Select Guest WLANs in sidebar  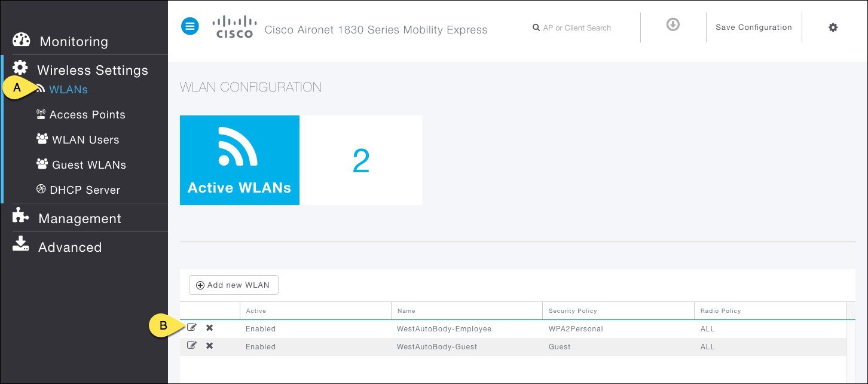coord(89,165)
